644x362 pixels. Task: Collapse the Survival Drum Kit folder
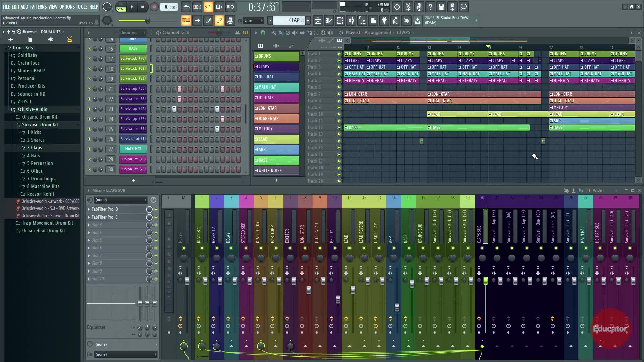40,125
